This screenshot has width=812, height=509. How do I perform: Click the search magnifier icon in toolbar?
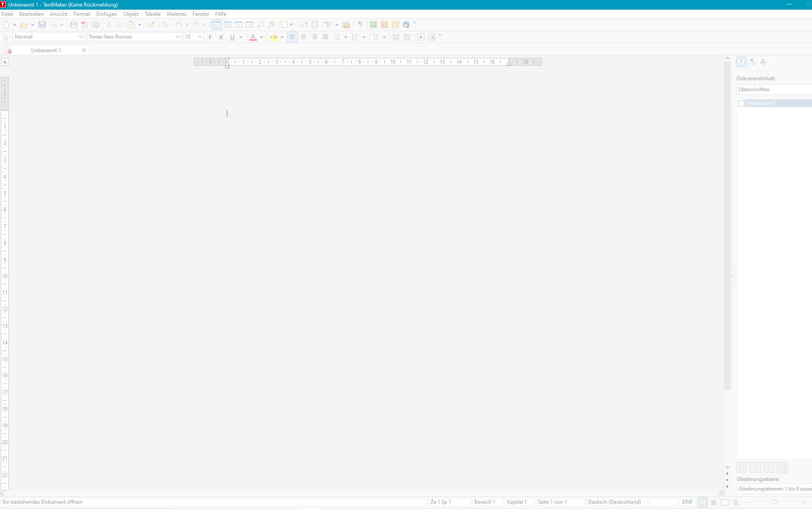[x=165, y=25]
